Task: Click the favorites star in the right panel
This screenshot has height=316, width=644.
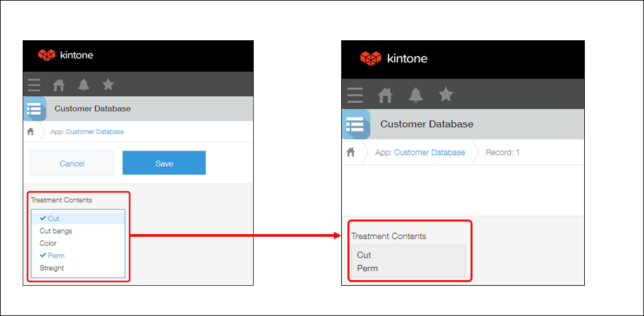Action: pos(446,94)
